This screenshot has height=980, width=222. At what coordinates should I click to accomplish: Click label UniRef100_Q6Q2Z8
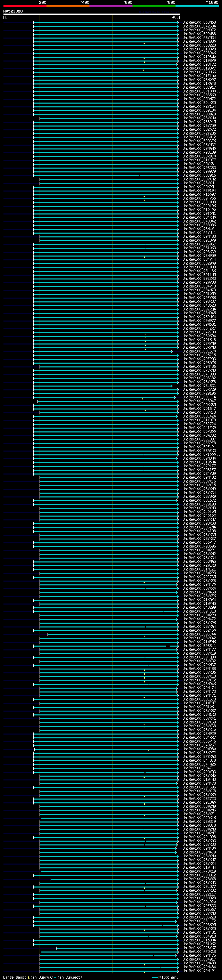199,45
